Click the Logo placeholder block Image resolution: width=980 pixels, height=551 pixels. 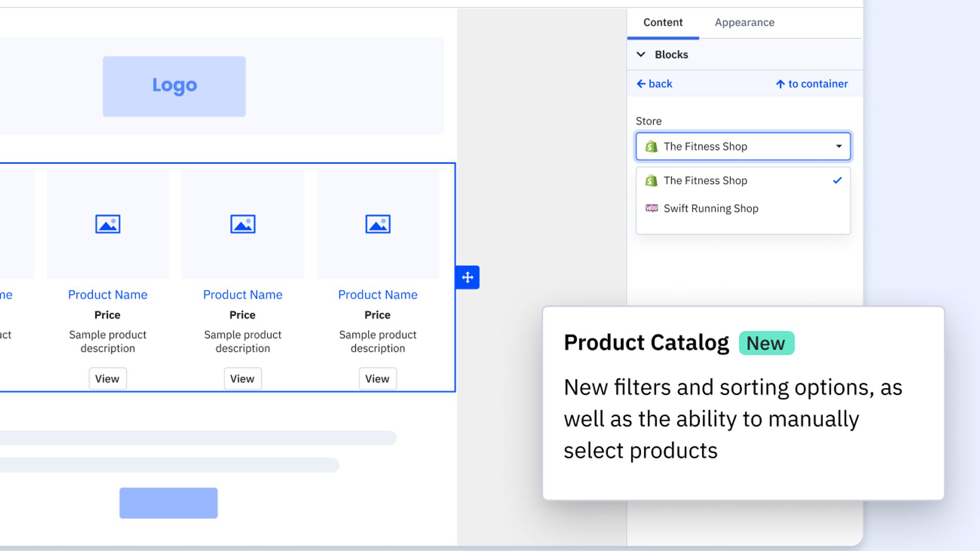[174, 86]
